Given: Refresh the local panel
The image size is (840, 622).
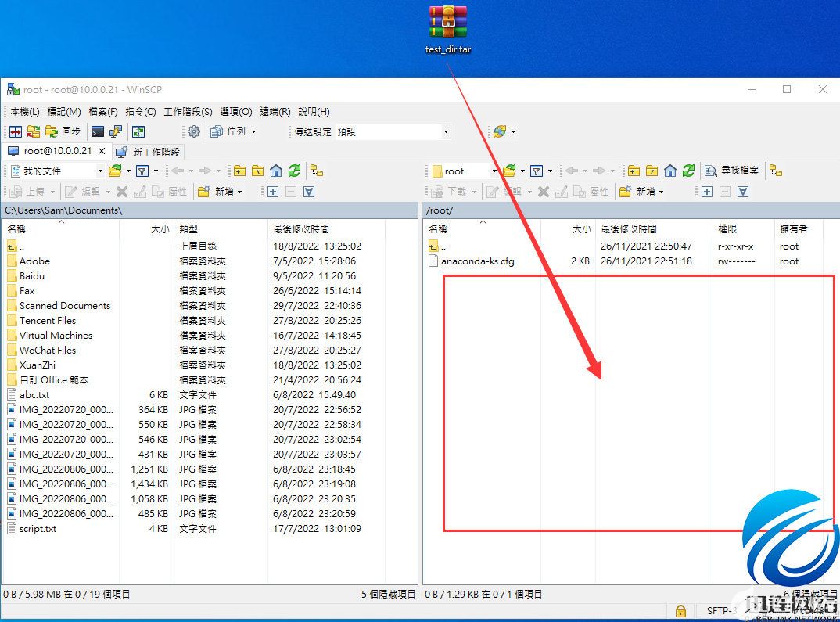Looking at the screenshot, I should [x=294, y=171].
